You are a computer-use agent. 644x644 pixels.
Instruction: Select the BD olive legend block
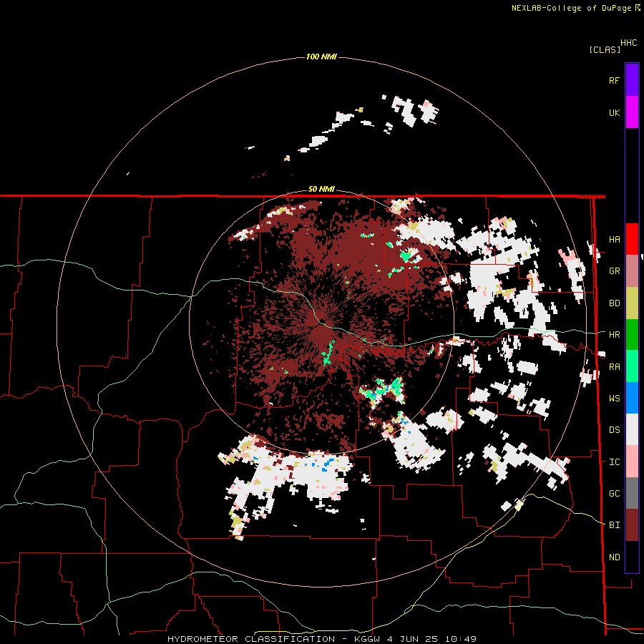[632, 303]
